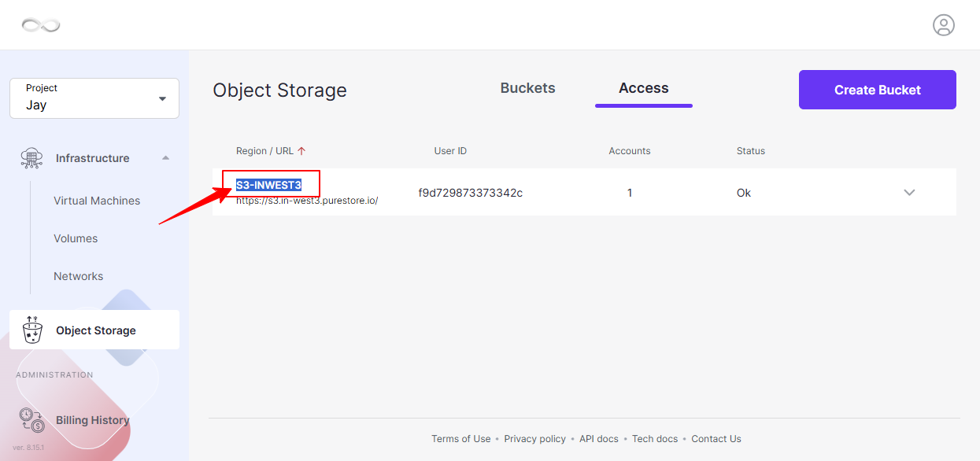
Task: Click the Object Storage page heading
Action: click(279, 90)
